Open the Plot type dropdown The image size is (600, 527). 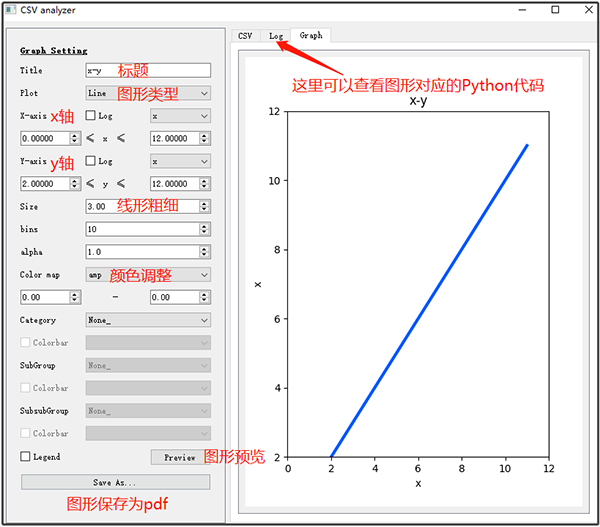click(148, 93)
